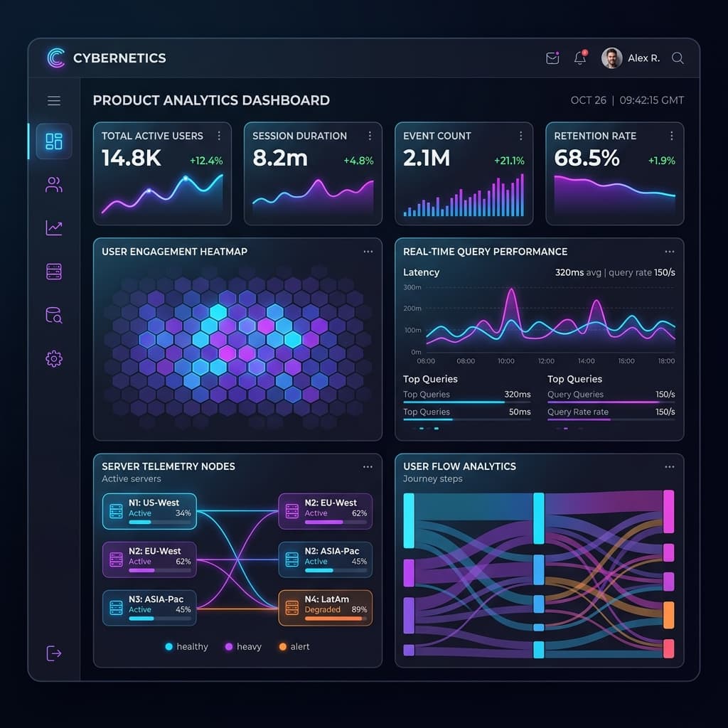Open the users sidebar icon

(54, 185)
